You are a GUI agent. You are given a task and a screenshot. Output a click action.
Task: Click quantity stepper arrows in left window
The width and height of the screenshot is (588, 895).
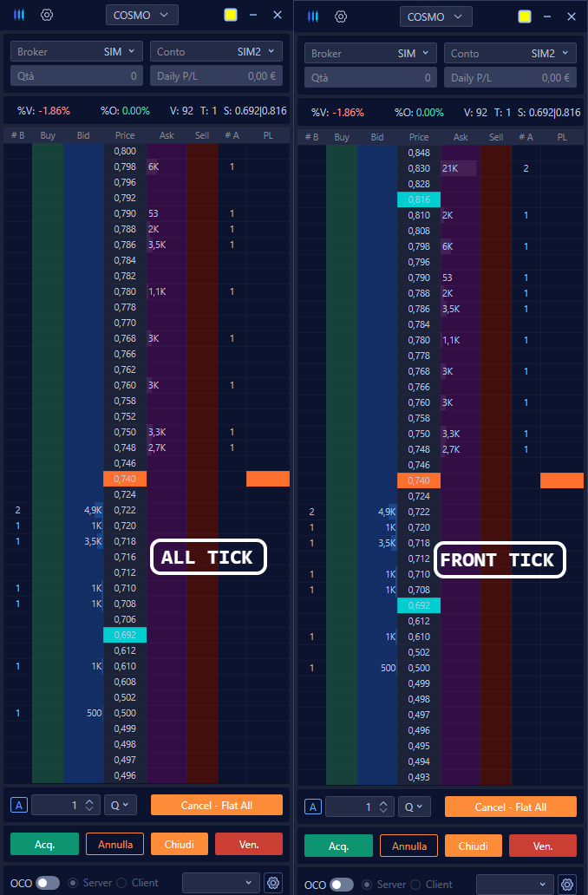(x=89, y=806)
